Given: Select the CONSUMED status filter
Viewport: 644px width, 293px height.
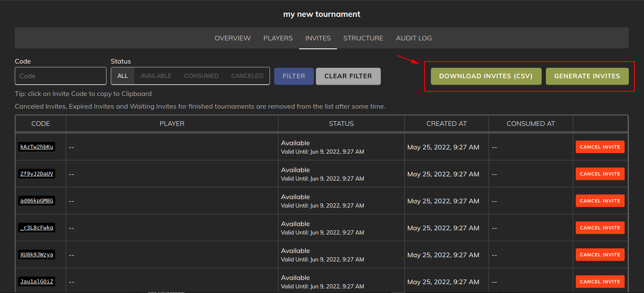Looking at the screenshot, I should click(201, 76).
